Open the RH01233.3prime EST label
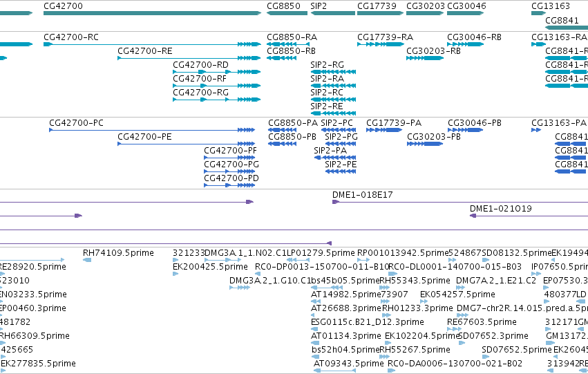Image resolution: width=588 pixels, height=374 pixels. [x=418, y=309]
